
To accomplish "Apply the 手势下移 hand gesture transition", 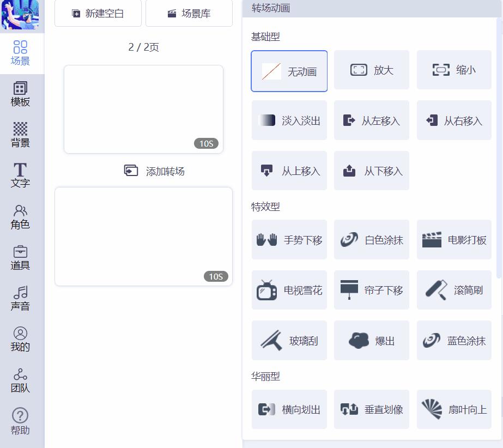I will click(x=289, y=239).
